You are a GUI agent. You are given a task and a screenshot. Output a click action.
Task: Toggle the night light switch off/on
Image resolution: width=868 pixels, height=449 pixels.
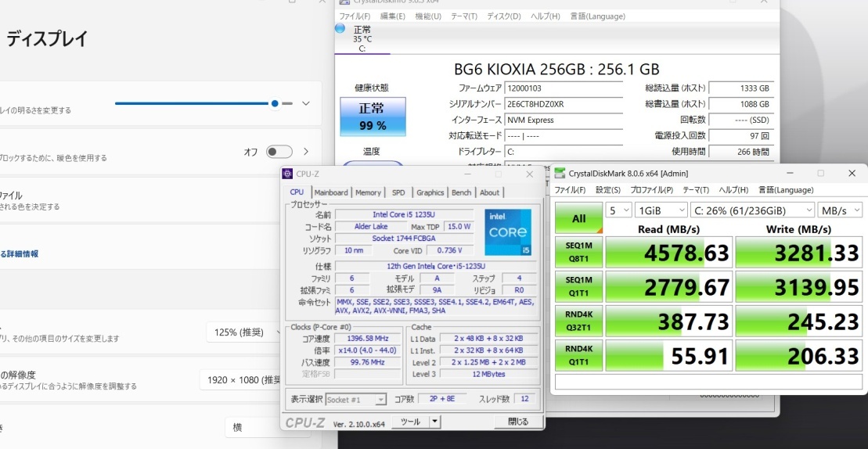tap(279, 152)
